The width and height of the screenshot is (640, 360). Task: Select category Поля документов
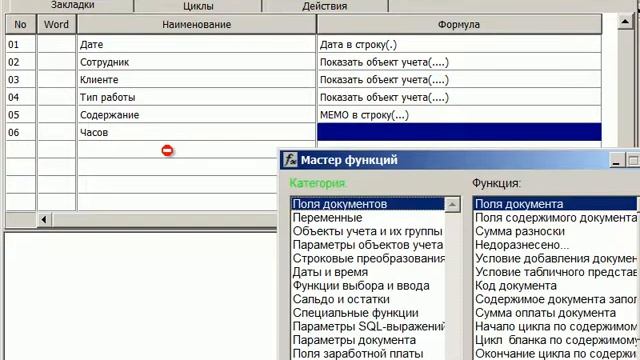coord(368,204)
